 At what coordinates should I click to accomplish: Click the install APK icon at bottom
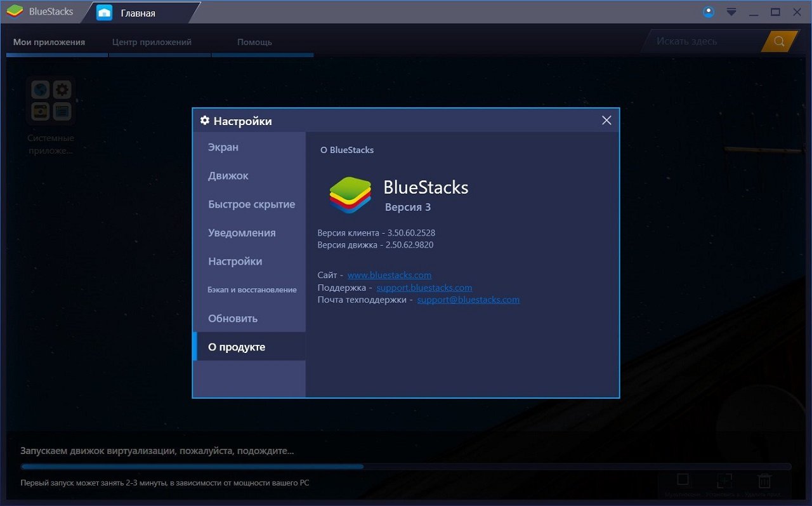pyautogui.click(x=724, y=481)
